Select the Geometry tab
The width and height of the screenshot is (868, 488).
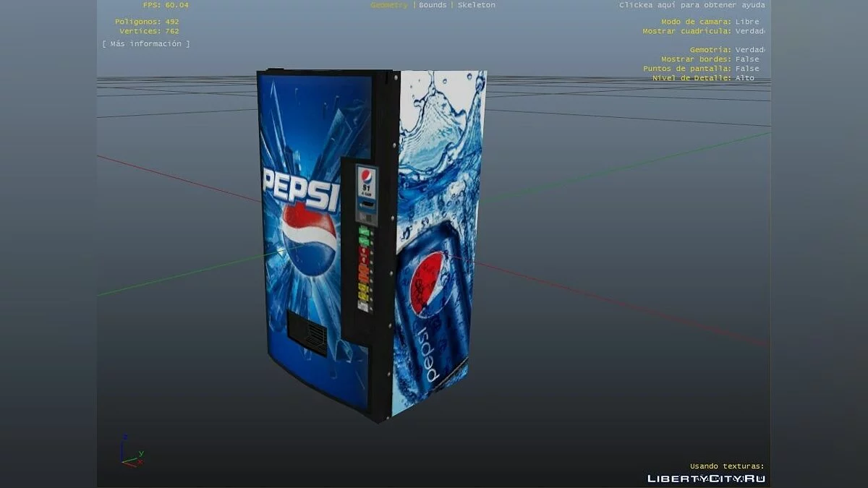389,5
